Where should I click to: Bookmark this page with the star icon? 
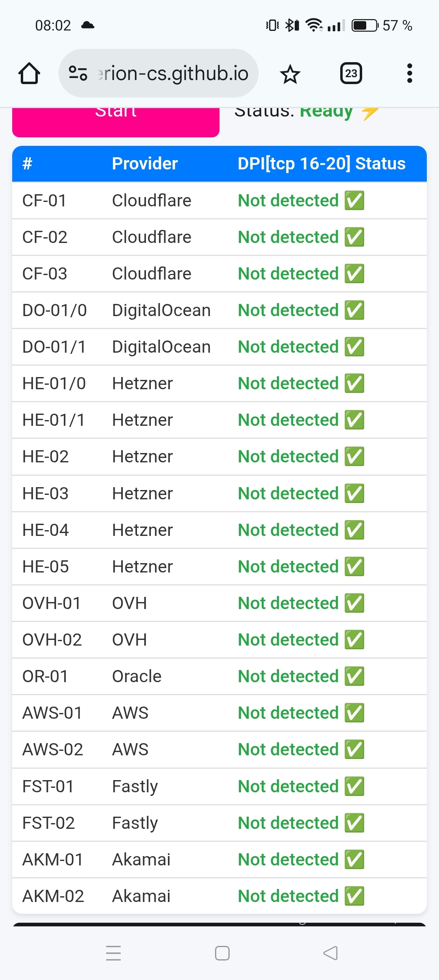coord(290,74)
